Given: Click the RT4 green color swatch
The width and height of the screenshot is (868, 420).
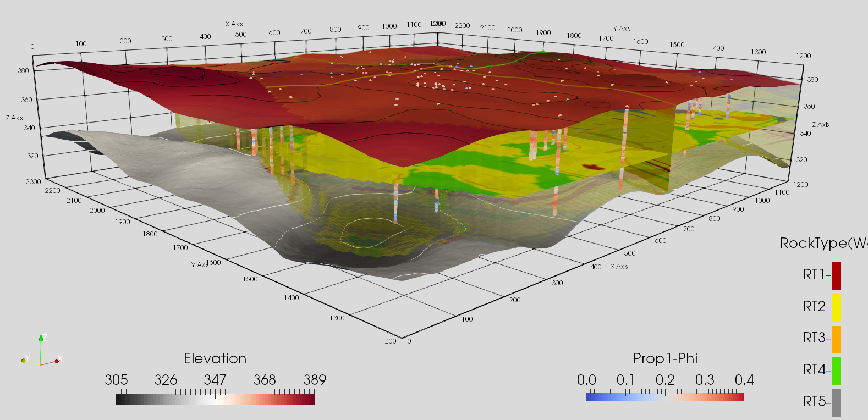Looking at the screenshot, I should coord(836,371).
